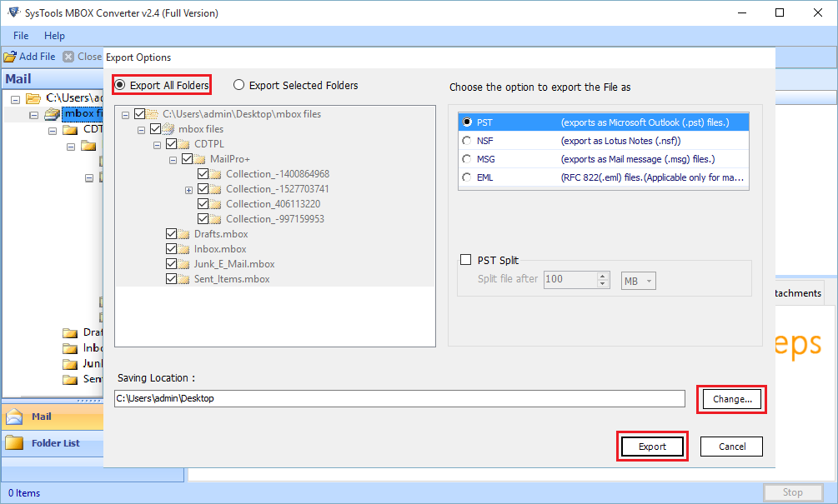
Task: Click the Inb folder icon in left Mail tree
Action: click(70, 349)
